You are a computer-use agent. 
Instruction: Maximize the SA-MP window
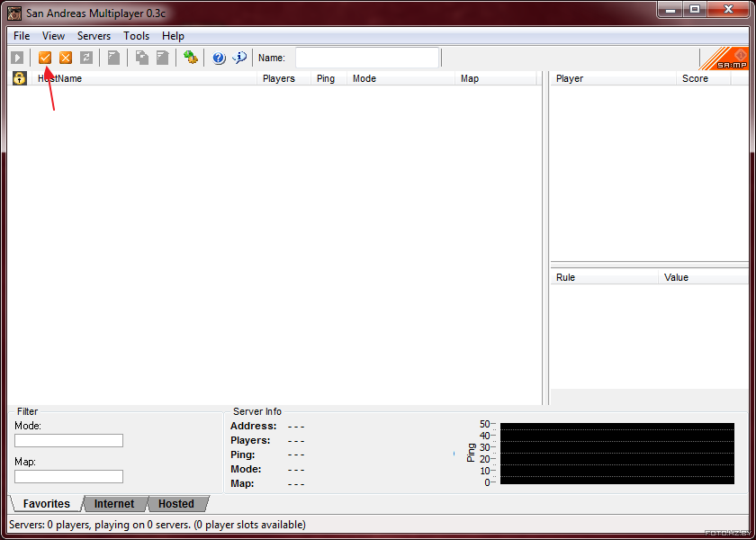(x=695, y=9)
